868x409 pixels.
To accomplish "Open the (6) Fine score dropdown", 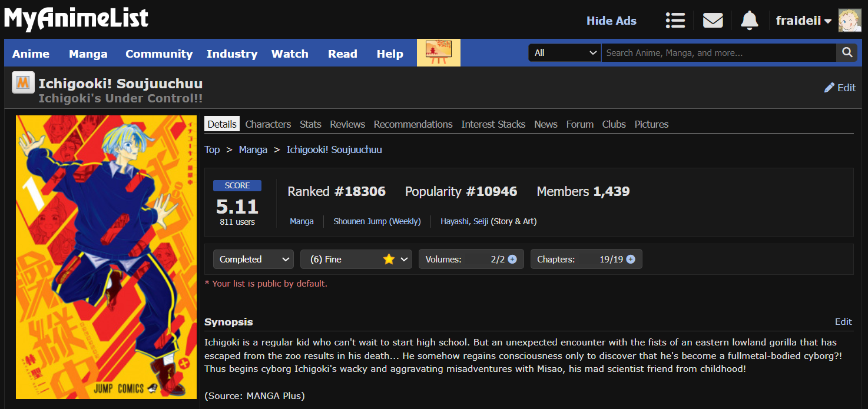I will pos(356,260).
